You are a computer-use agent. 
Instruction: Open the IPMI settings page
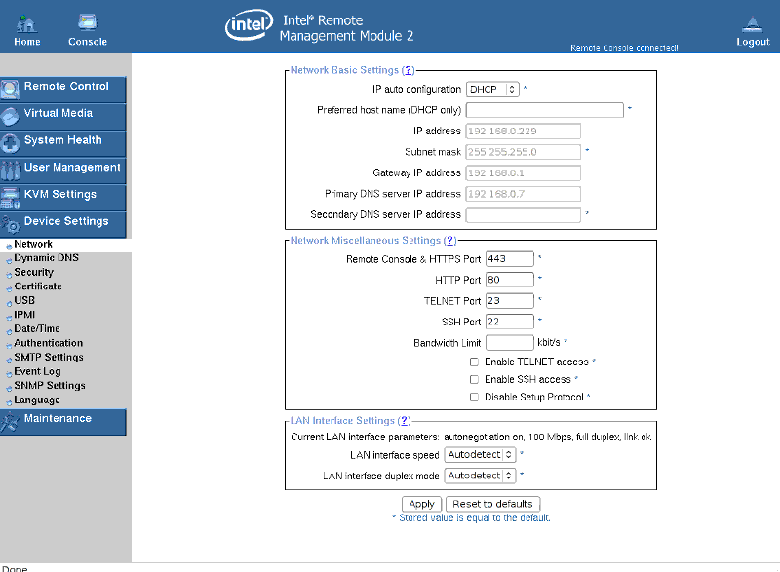click(x=24, y=315)
